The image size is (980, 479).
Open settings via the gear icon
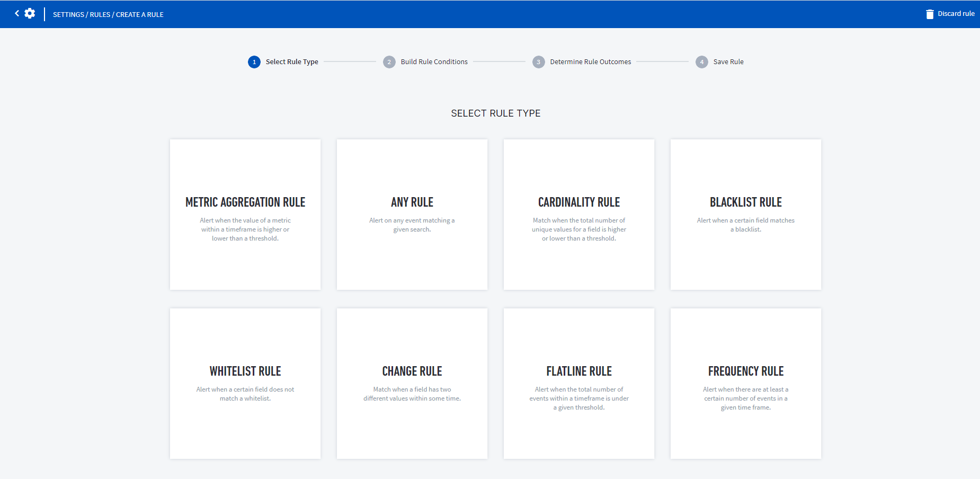[30, 13]
